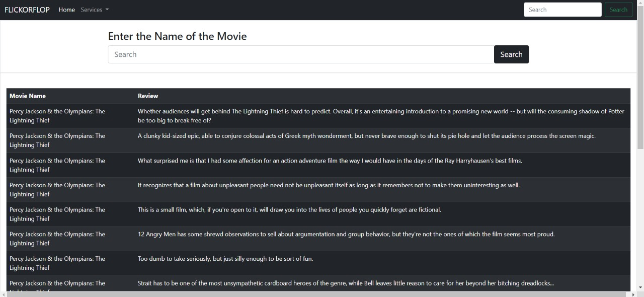The height and width of the screenshot is (297, 644).
Task: Select the Home navigation item
Action: click(66, 10)
